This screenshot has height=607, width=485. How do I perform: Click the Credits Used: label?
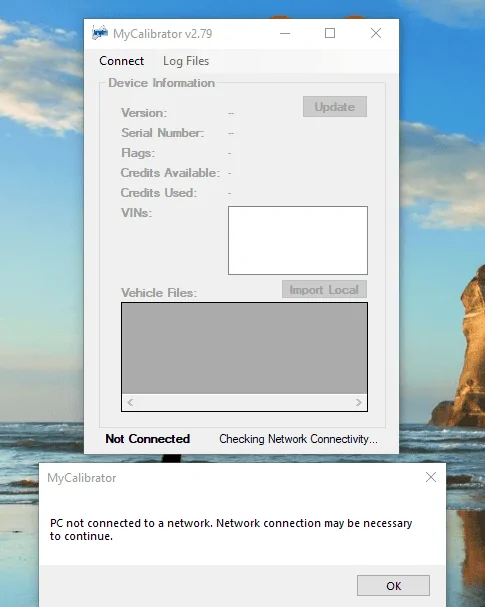click(159, 193)
